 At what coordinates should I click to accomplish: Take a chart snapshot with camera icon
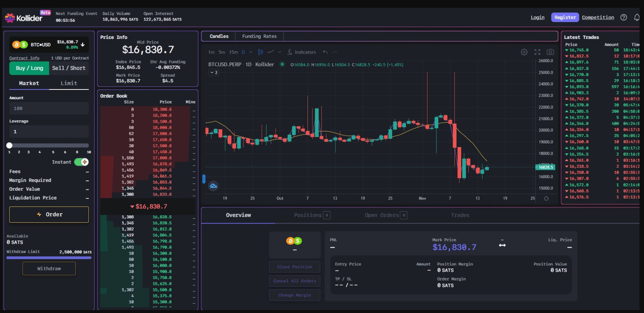[550, 52]
